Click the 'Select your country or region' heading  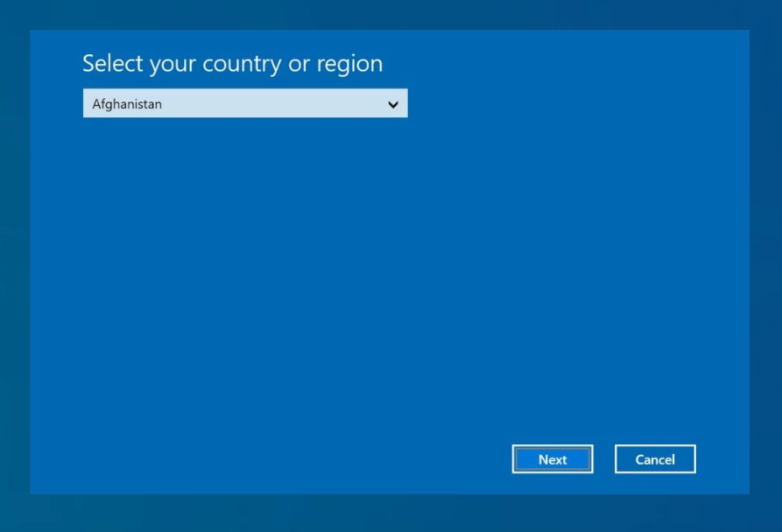click(232, 64)
